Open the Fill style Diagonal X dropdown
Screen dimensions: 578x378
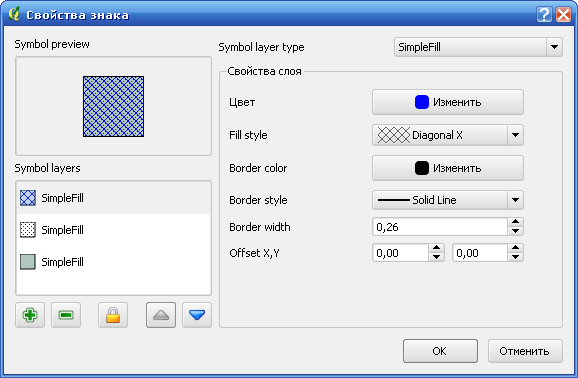click(448, 135)
